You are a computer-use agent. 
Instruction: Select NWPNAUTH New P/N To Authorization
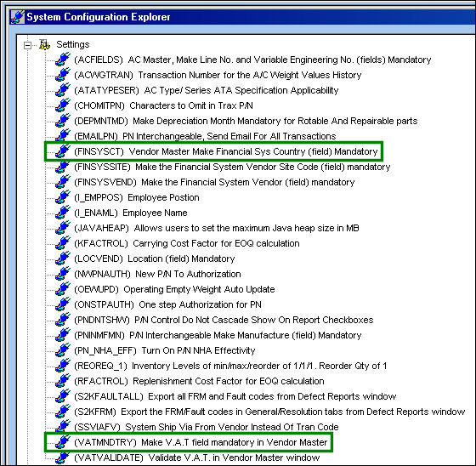[x=157, y=274]
